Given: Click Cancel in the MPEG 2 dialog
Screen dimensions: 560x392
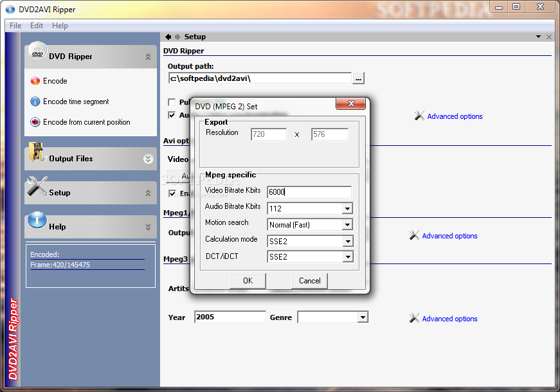Looking at the screenshot, I should pyautogui.click(x=310, y=281).
